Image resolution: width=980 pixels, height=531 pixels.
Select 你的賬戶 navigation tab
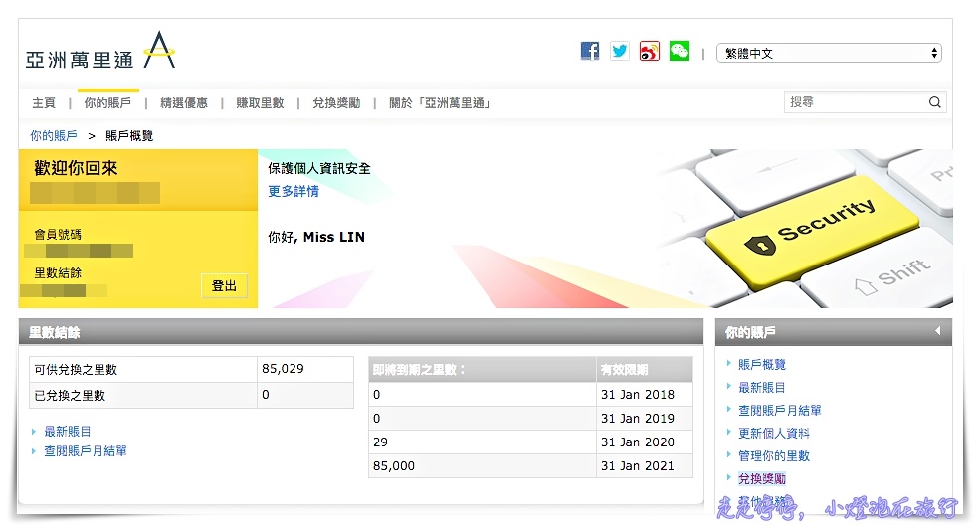[107, 103]
